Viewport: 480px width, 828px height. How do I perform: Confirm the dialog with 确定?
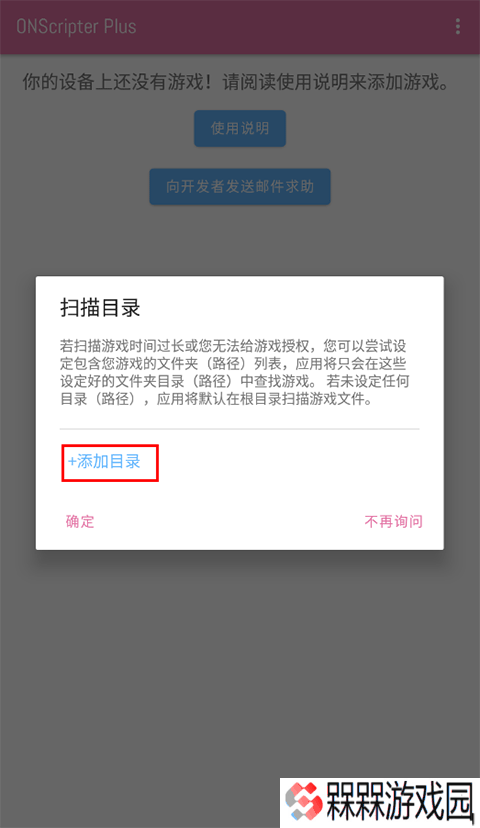coord(80,521)
